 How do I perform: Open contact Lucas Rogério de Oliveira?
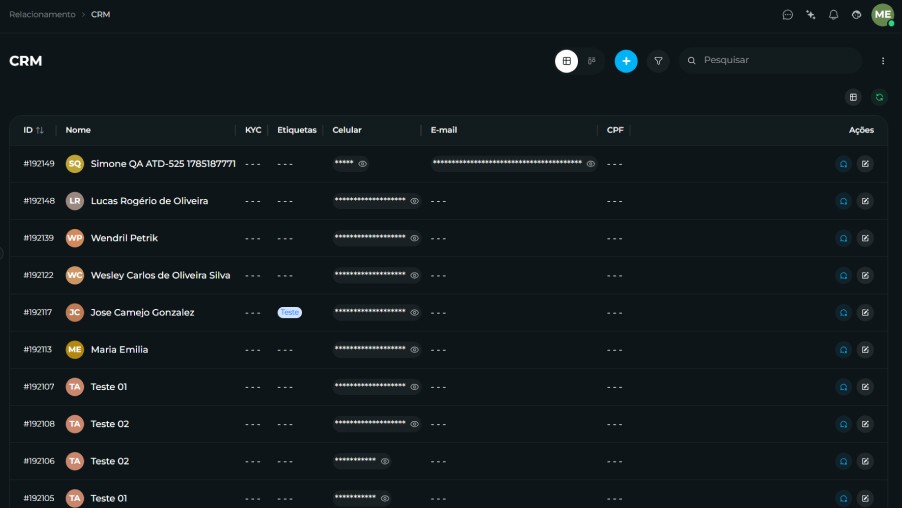pos(150,201)
